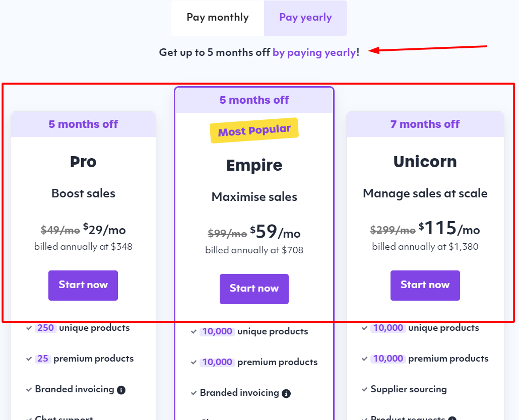Click the 250 badge in Pro features
The width and height of the screenshot is (519, 420).
45,328
